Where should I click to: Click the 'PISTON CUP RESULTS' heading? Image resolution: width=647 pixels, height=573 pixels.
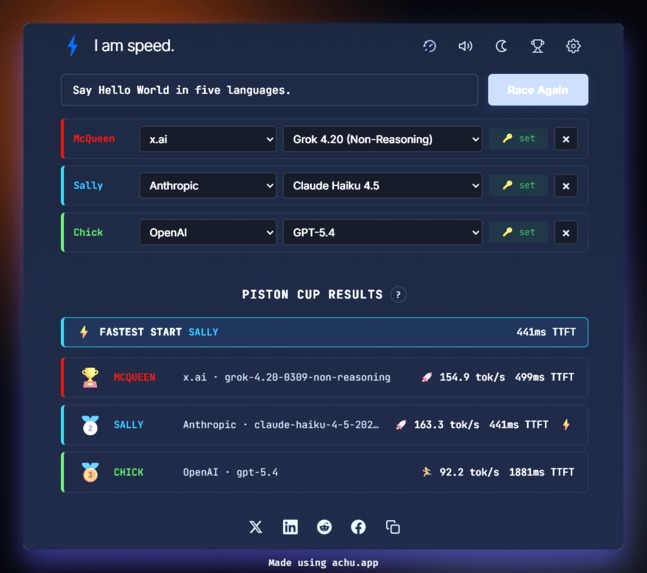(x=312, y=295)
